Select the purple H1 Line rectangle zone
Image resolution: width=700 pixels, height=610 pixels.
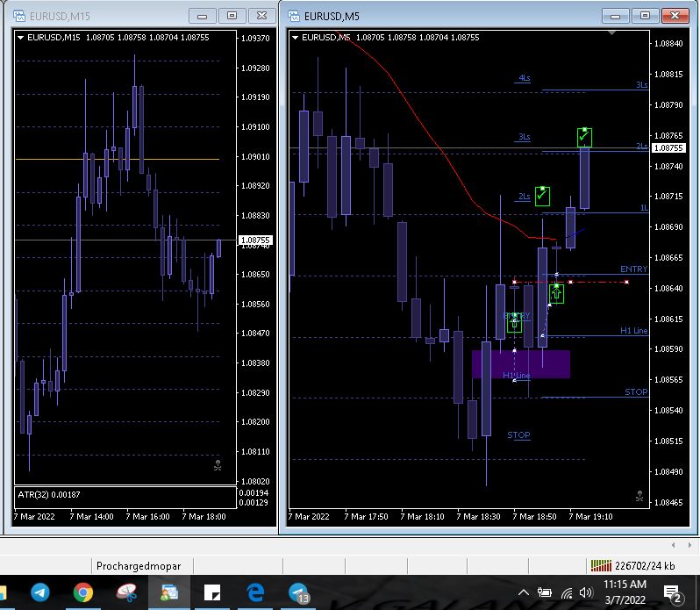click(x=520, y=364)
